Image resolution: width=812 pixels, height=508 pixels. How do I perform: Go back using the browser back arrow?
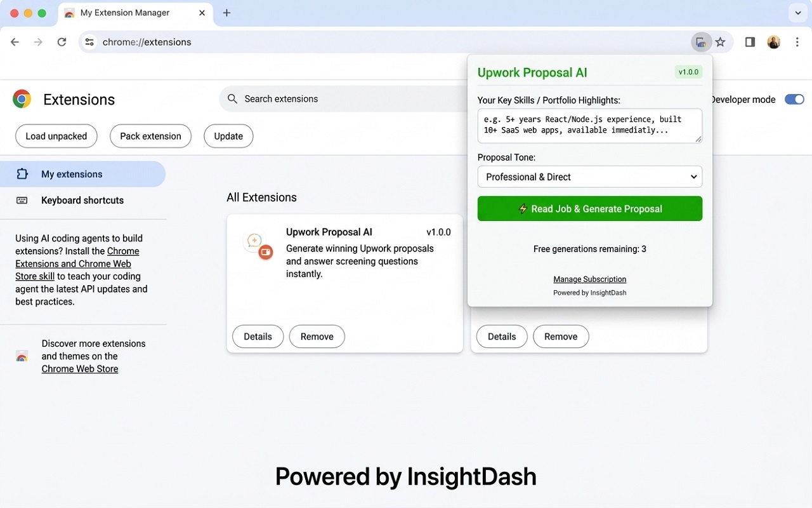click(x=15, y=42)
